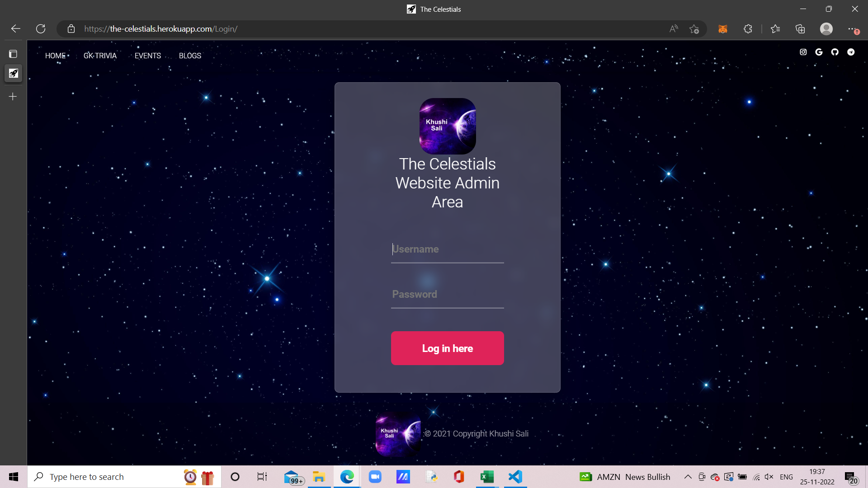Add this page to favorites
Image resolution: width=868 pixels, height=488 pixels.
694,29
